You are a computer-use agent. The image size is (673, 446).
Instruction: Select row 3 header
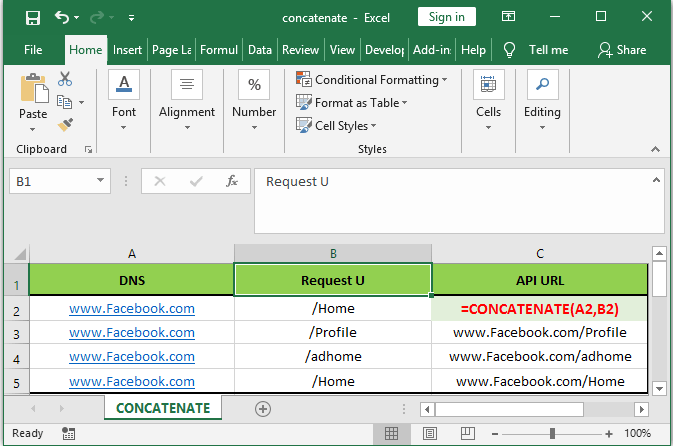(x=16, y=333)
